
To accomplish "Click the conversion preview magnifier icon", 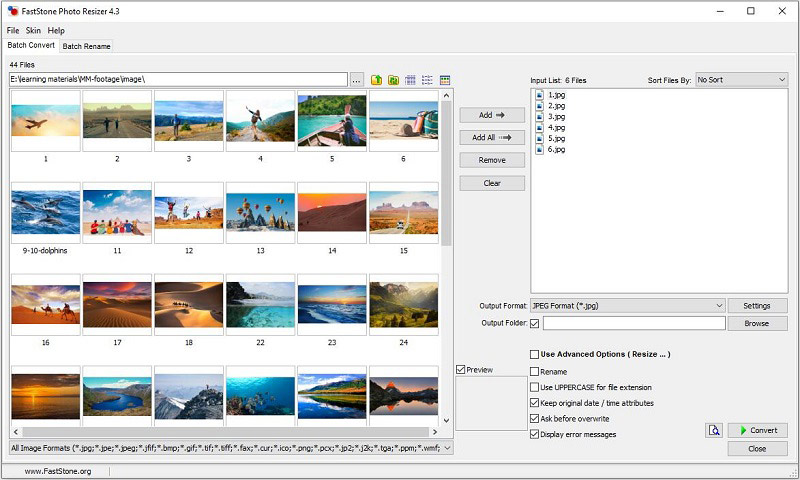I will (x=714, y=431).
